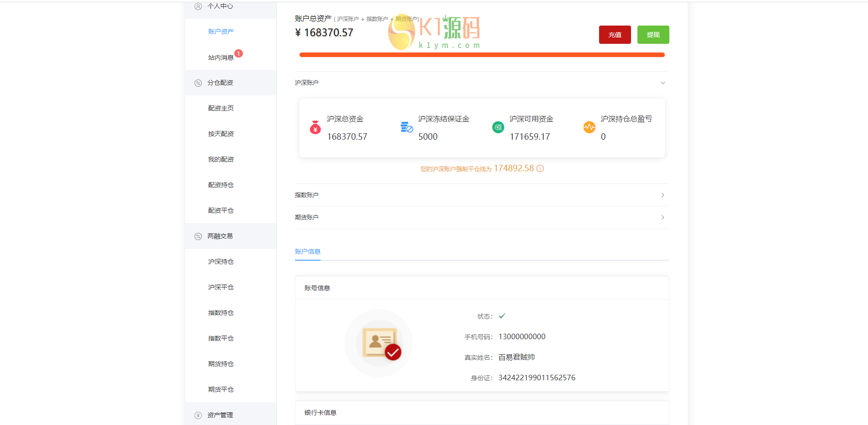This screenshot has width=868, height=425.
Task: Select 期货平仓 in the sidebar
Action: [221, 389]
